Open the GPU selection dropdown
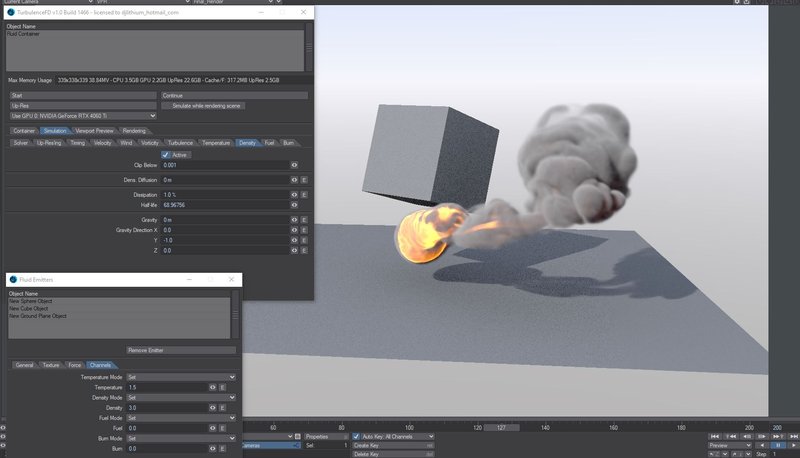 [83, 116]
